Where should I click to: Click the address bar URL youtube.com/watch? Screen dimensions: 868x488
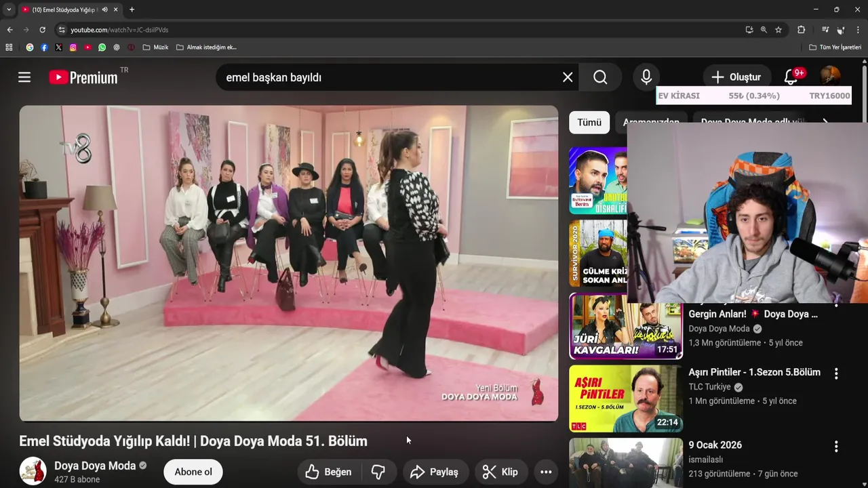pyautogui.click(x=119, y=30)
